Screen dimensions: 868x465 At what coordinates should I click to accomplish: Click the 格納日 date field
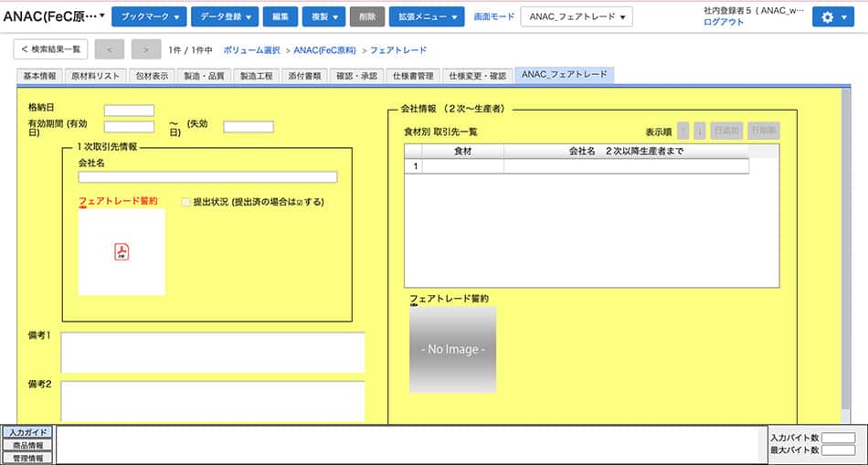click(x=129, y=111)
